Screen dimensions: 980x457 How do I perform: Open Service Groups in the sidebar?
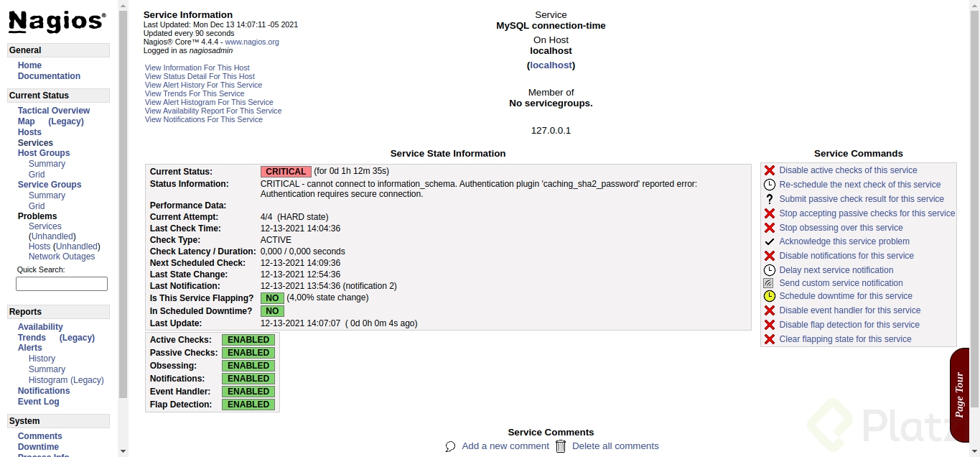coord(50,185)
